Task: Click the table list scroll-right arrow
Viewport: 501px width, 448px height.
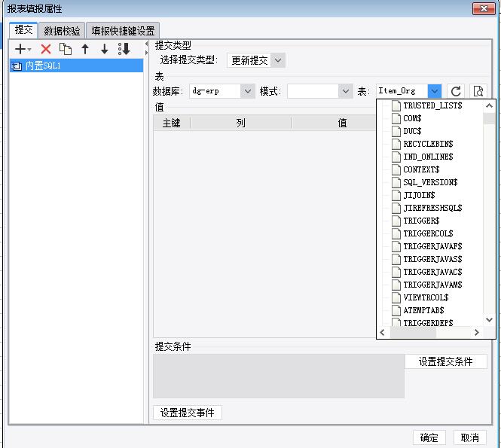Action: click(x=477, y=332)
